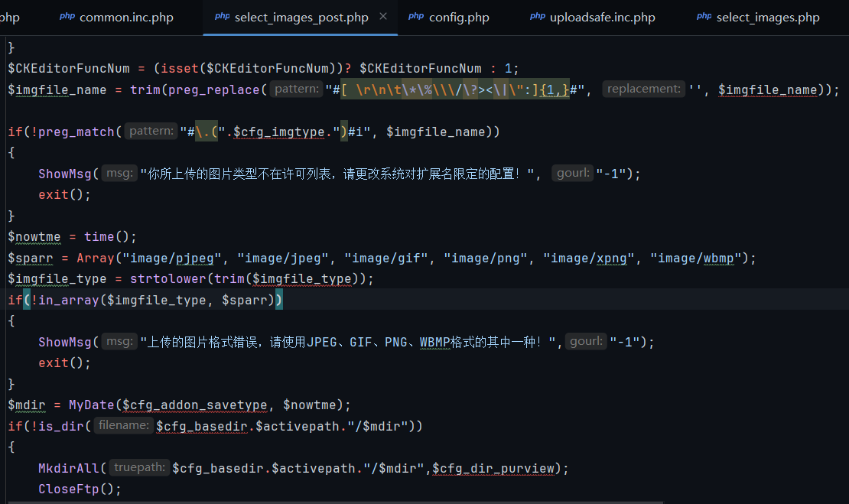Place cursor on the MkdirAll function call
This screenshot has width=849, height=504.
tap(73, 468)
